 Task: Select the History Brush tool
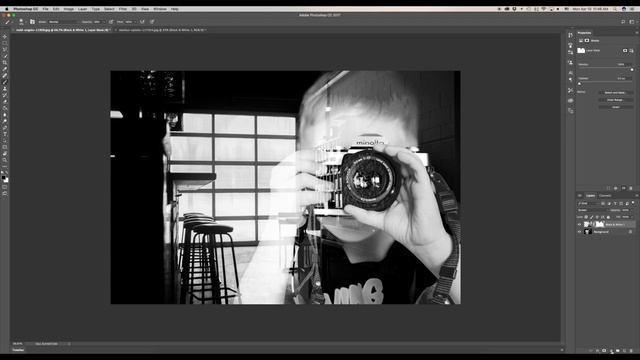click(5, 95)
